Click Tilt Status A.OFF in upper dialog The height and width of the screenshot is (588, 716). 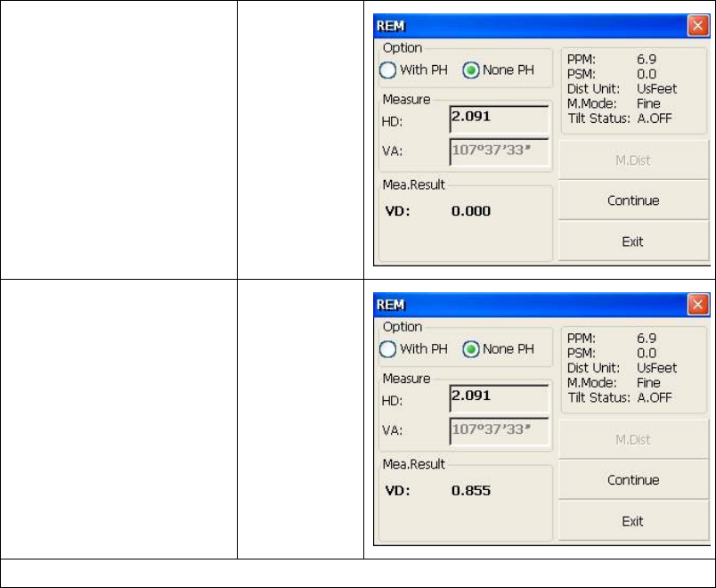[655, 118]
